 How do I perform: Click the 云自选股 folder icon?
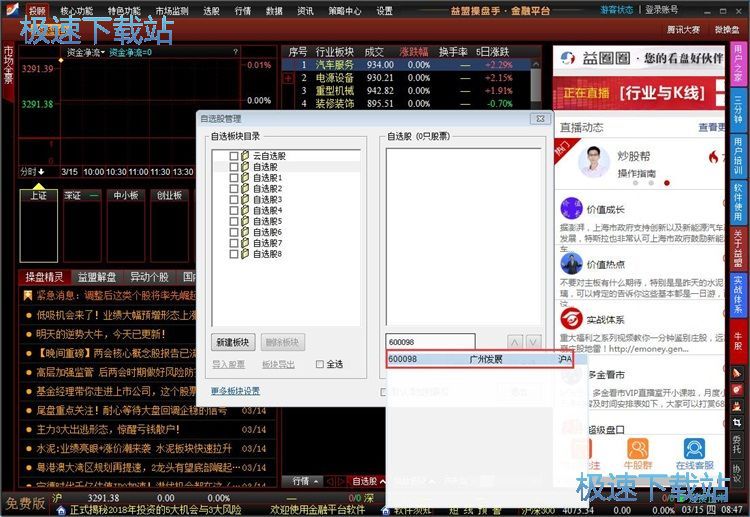(x=245, y=155)
